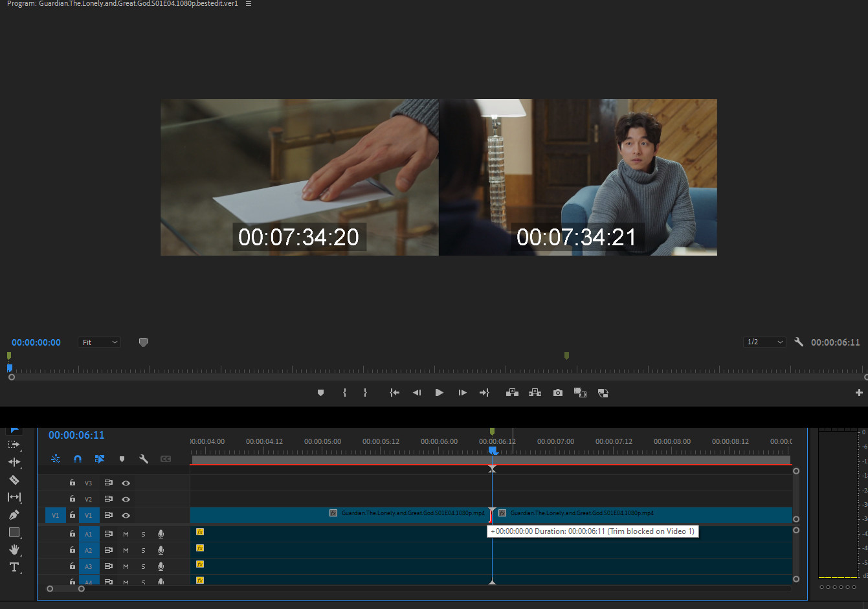Click the timeline playhead timecode 00:00:06:11

[76, 436]
